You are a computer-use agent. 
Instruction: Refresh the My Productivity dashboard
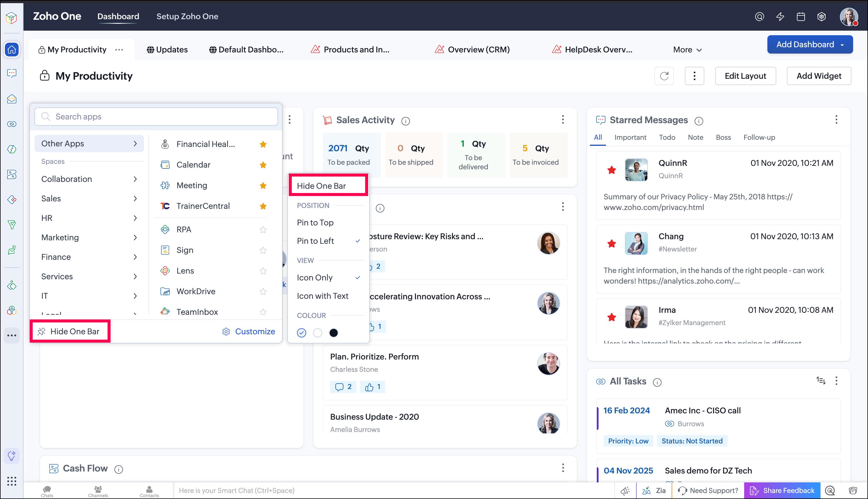tap(664, 76)
